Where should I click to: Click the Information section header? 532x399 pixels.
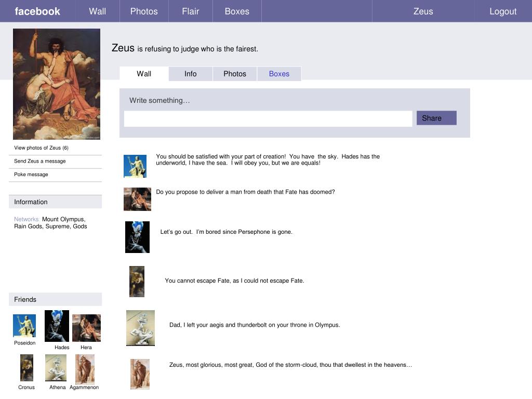coord(55,202)
